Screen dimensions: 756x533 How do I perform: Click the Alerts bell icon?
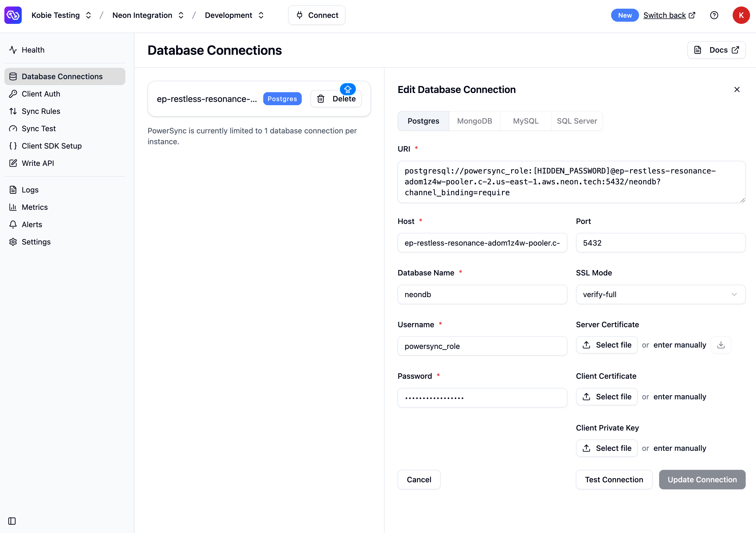13,224
